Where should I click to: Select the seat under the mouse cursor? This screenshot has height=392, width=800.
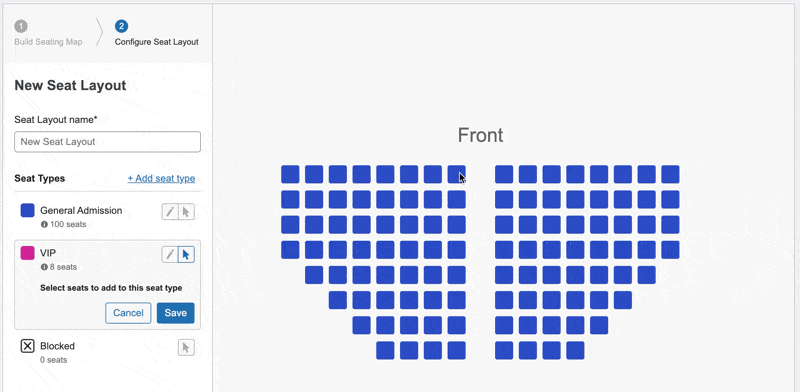click(457, 174)
